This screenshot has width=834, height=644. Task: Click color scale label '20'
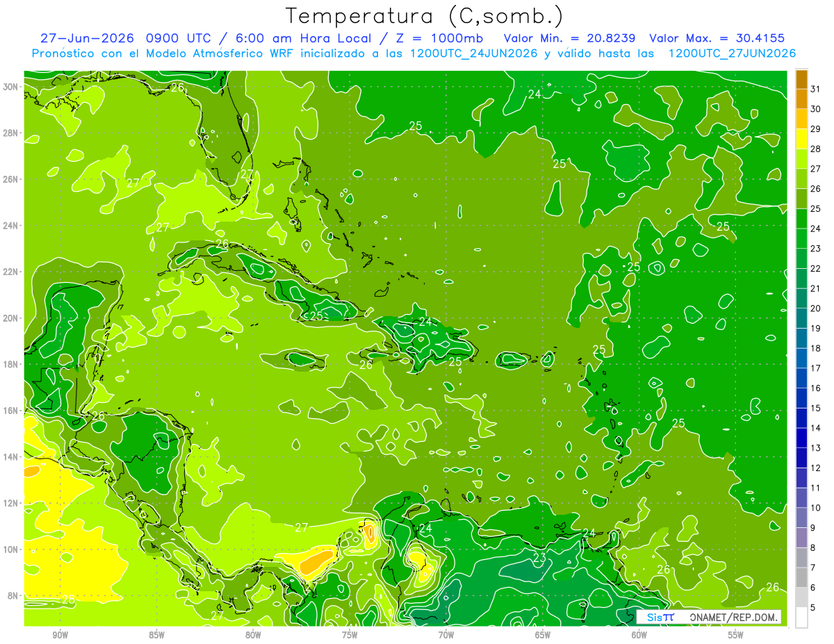(816, 308)
